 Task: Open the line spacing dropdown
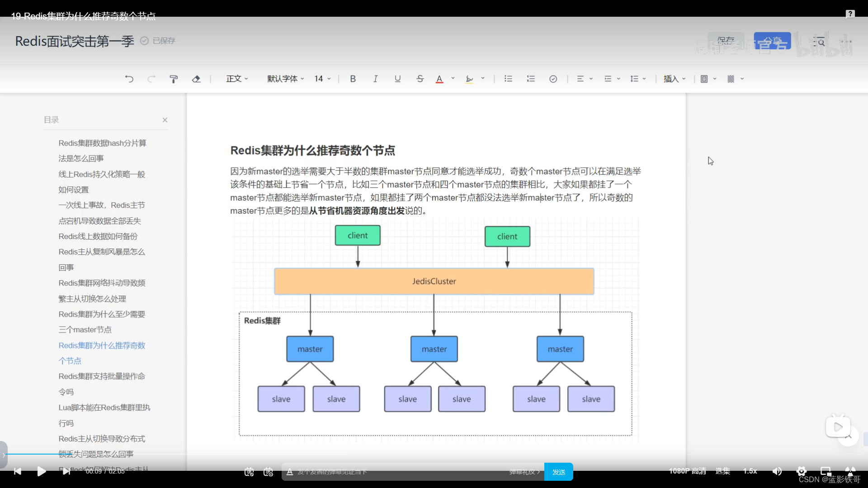pos(638,79)
